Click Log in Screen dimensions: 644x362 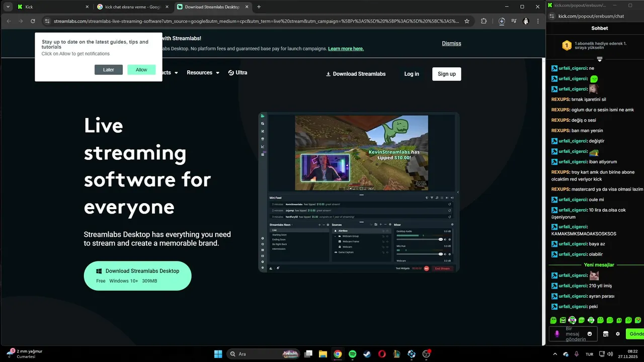(412, 74)
